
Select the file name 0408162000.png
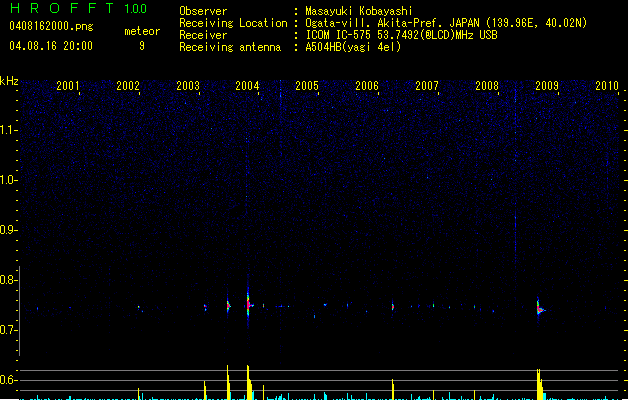tap(51, 26)
